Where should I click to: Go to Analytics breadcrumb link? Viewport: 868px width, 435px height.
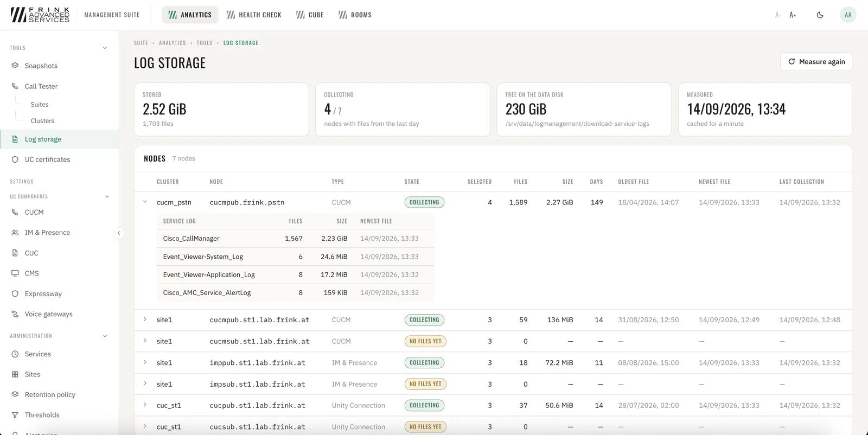coord(173,43)
